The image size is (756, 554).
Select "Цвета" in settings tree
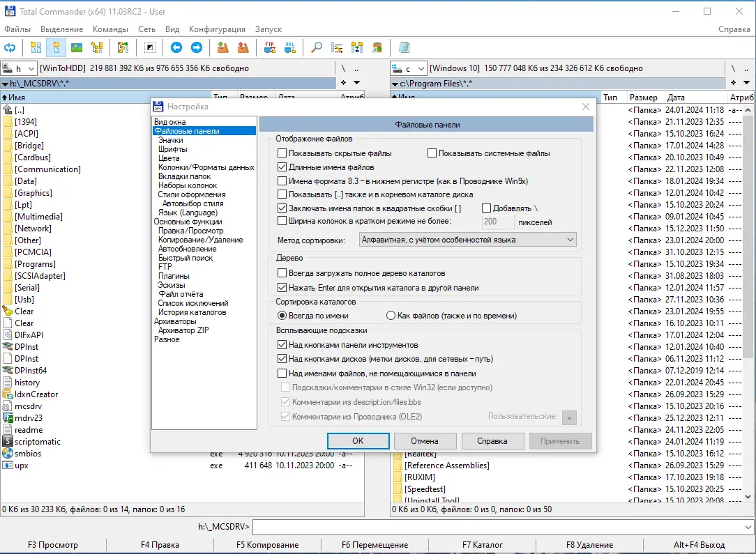(169, 158)
